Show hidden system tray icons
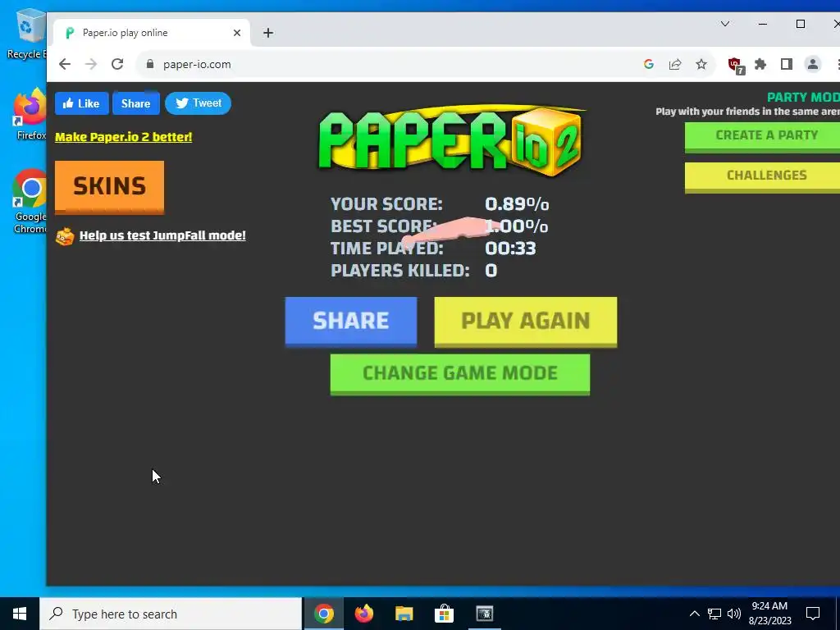 (x=694, y=614)
